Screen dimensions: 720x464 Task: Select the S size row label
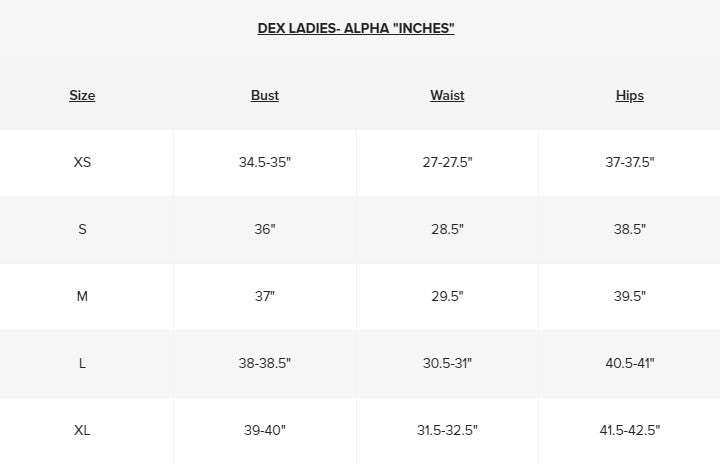point(82,229)
